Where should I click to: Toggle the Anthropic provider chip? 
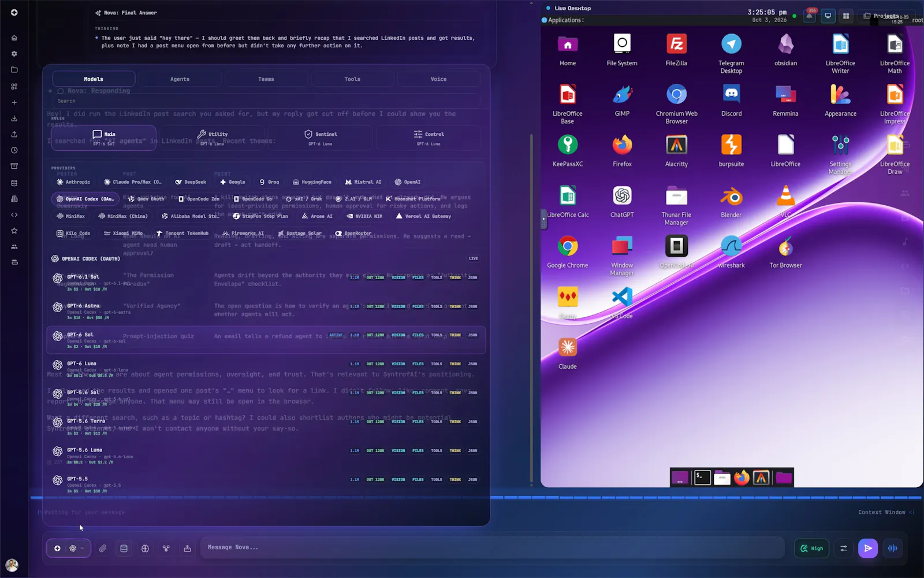[x=73, y=182]
